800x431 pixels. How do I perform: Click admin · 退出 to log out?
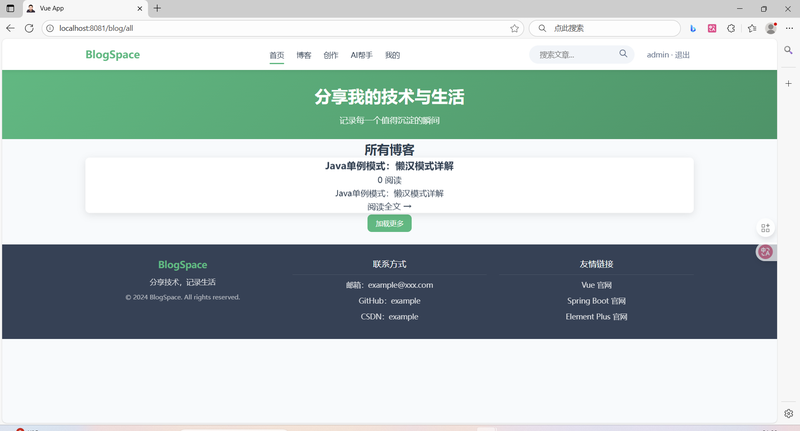click(x=668, y=55)
